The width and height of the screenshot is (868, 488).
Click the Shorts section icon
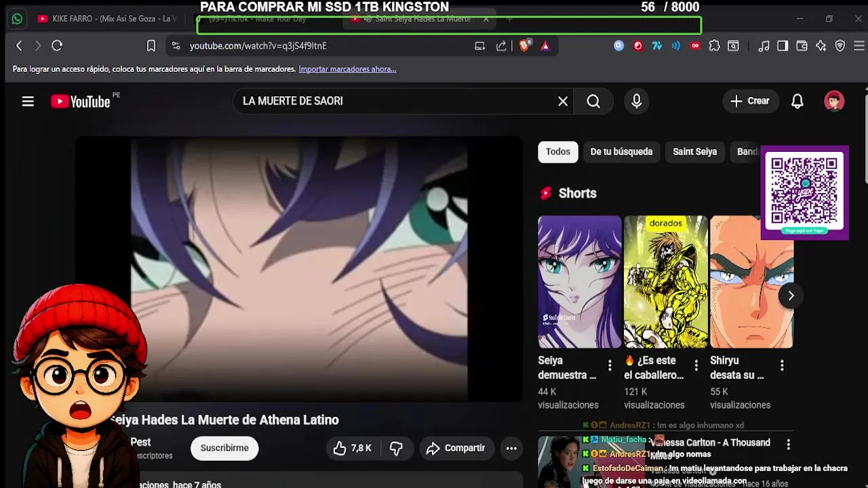point(546,193)
